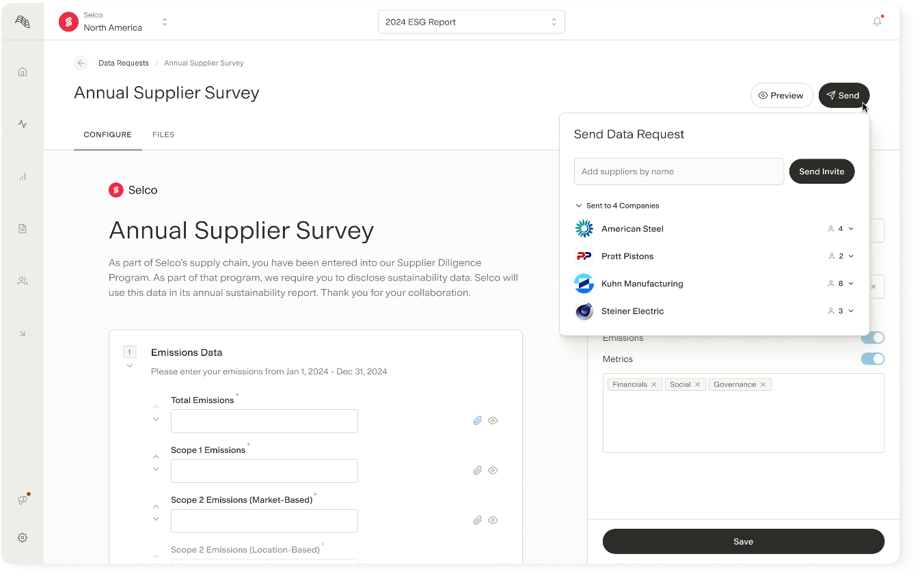The width and height of the screenshot is (924, 580).
Task: Remove the Governance tag
Action: tap(763, 385)
